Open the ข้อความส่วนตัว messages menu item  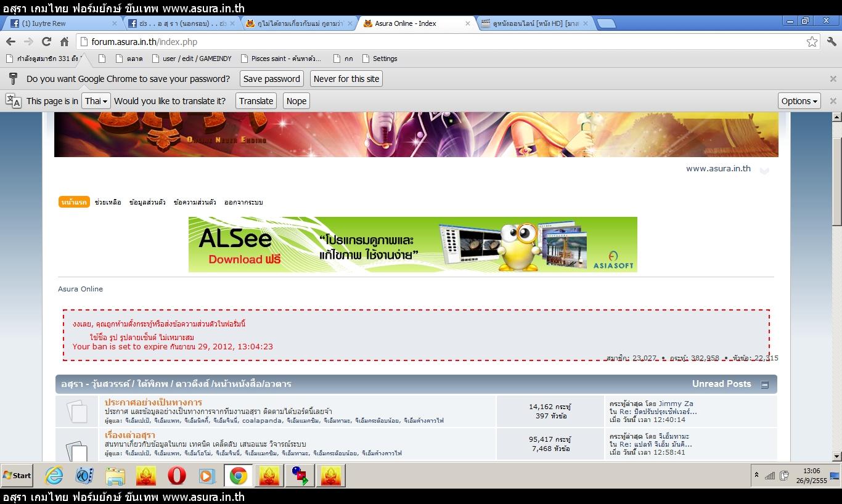[195, 202]
